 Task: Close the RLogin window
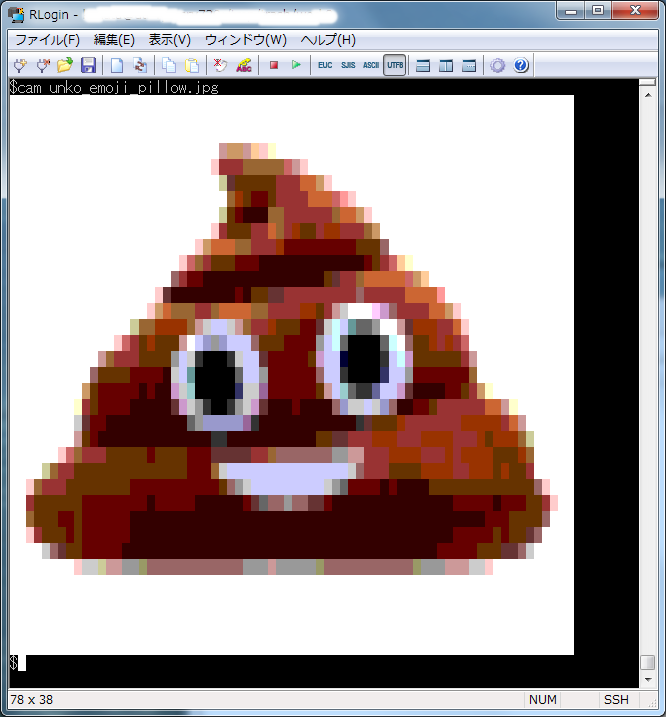click(x=635, y=11)
